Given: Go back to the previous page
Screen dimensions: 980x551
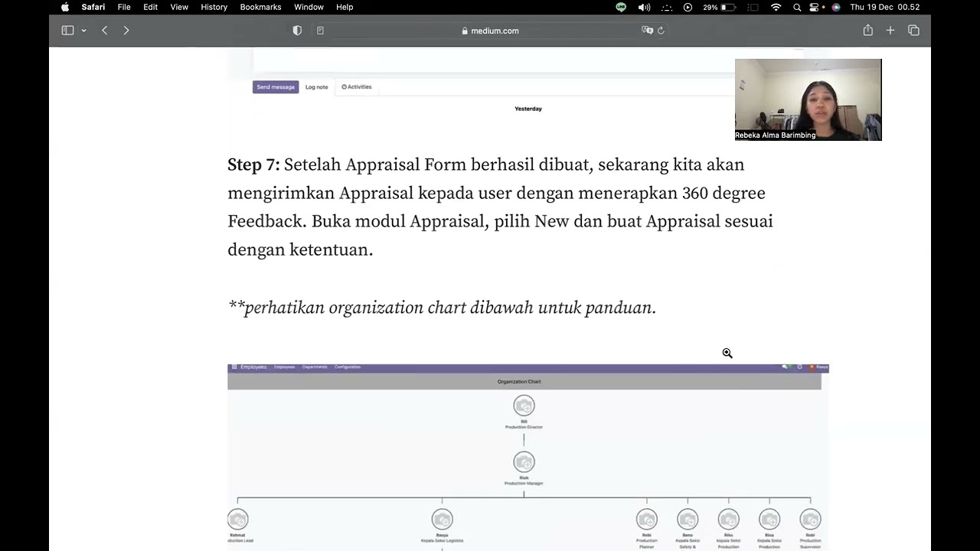Looking at the screenshot, I should pos(105,31).
